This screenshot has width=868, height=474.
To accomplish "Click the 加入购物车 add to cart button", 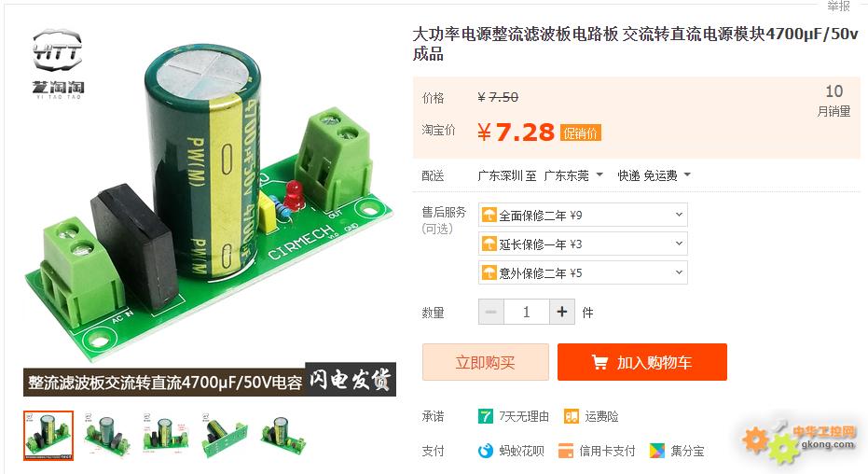I will click(642, 362).
